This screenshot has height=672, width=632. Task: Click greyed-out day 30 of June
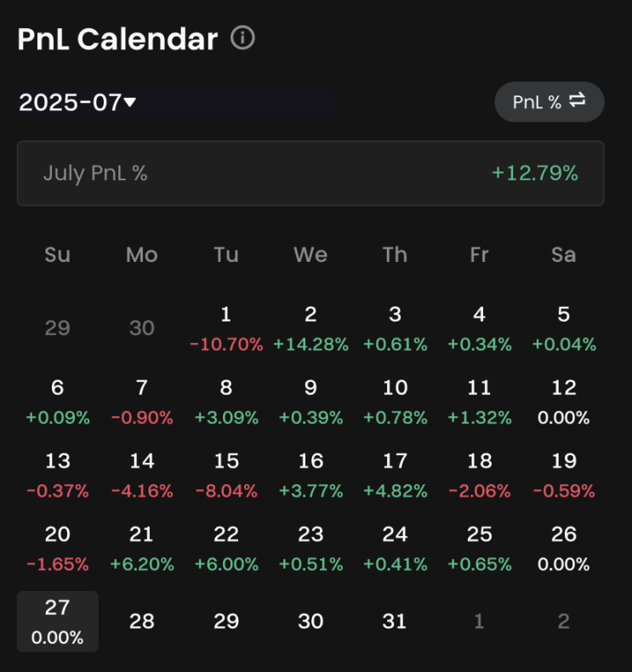(141, 328)
